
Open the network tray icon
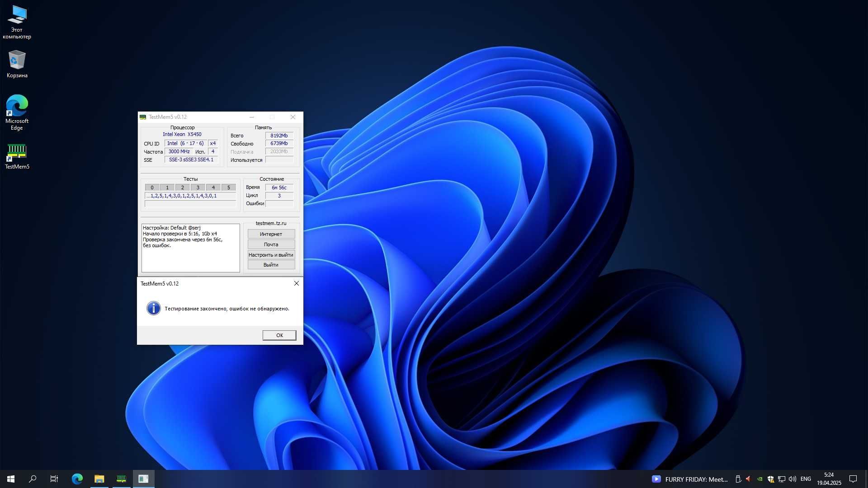[781, 479]
